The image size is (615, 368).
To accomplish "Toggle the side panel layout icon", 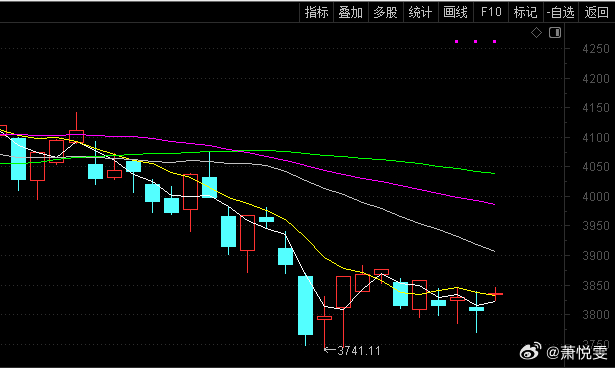I will coord(555,33).
